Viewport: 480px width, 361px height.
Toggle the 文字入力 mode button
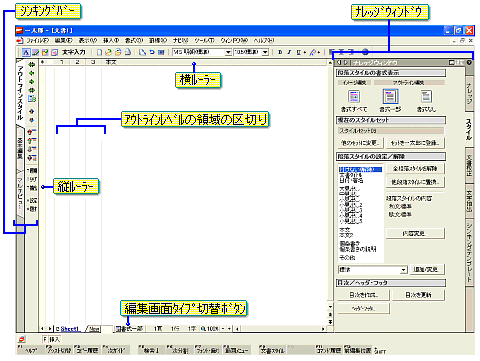pos(74,52)
